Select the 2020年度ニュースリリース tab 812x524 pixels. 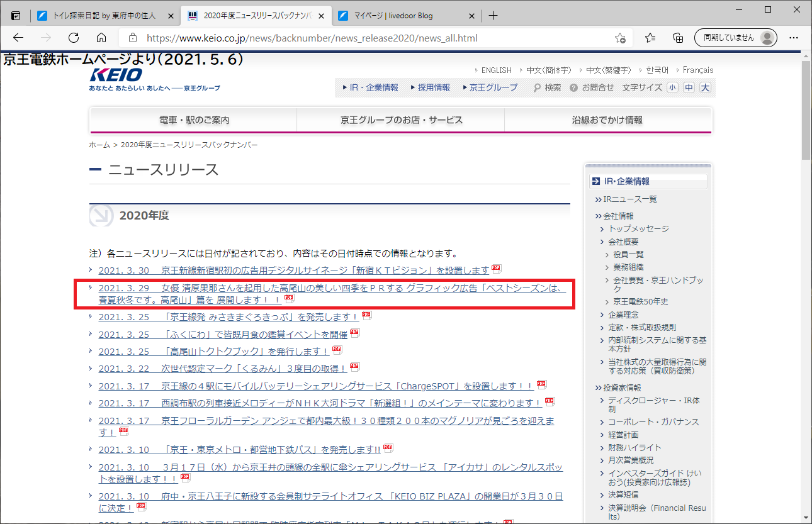[255, 16]
